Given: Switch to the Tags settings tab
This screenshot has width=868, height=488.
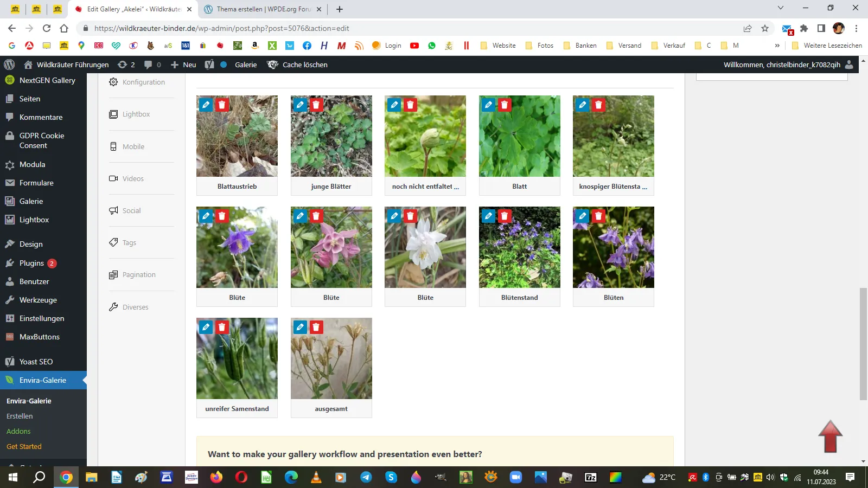Looking at the screenshot, I should [129, 242].
